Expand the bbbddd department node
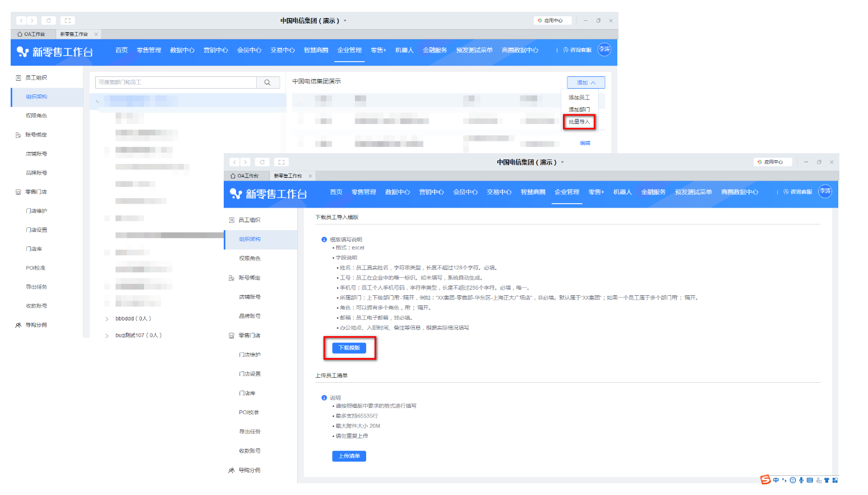 click(107, 319)
